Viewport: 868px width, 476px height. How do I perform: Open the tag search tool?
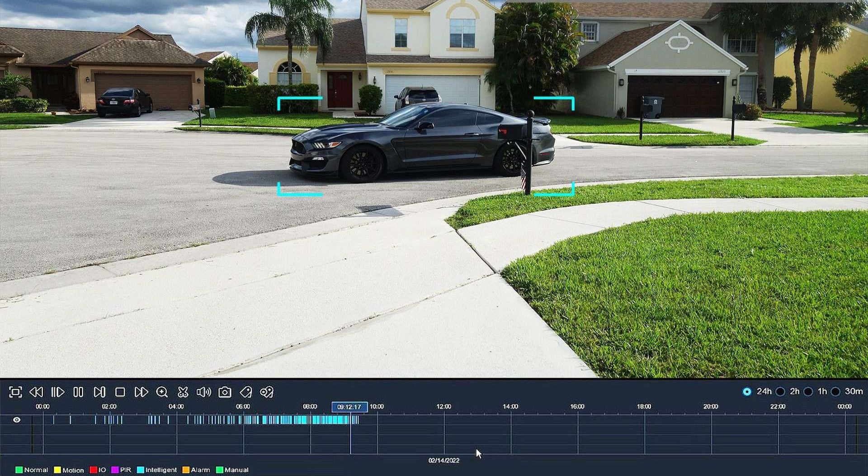[266, 393]
